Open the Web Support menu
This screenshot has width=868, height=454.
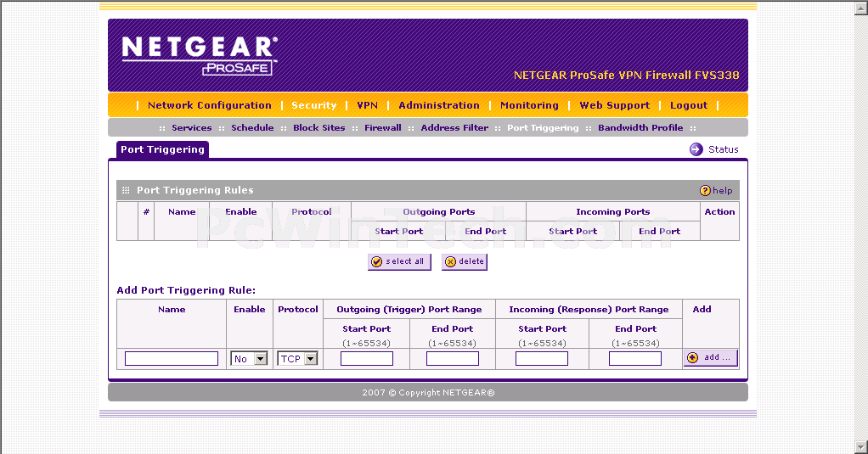tap(614, 105)
